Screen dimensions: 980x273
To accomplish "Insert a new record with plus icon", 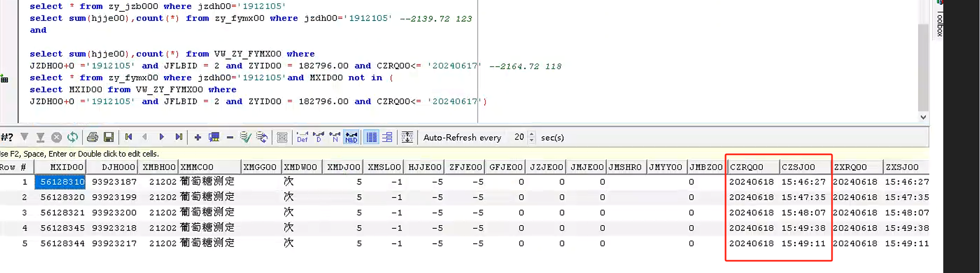I will point(197,137).
